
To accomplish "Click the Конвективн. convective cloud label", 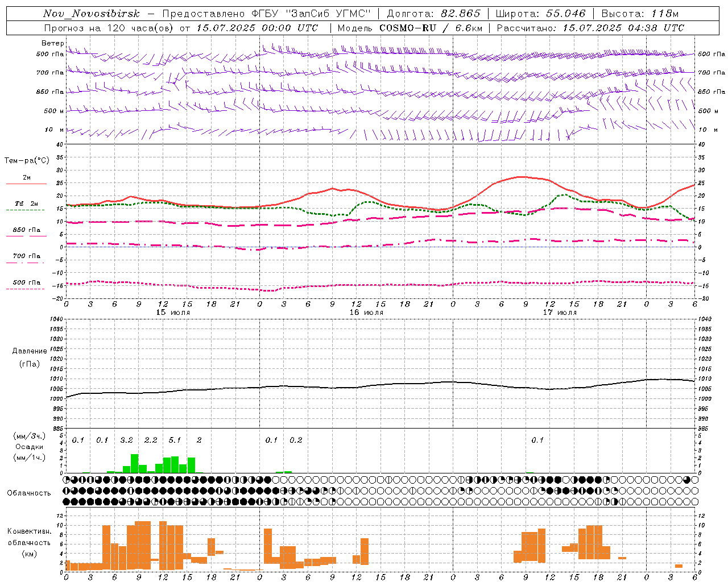I will click(30, 531).
